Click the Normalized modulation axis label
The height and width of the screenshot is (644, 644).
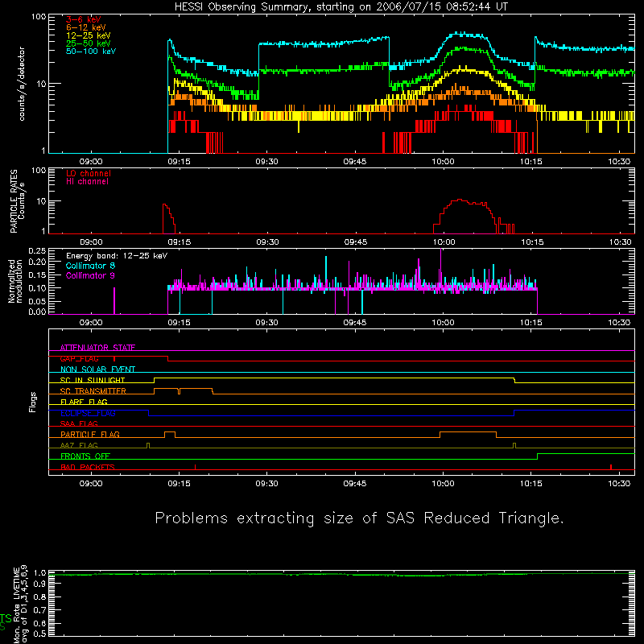pyautogui.click(x=14, y=281)
